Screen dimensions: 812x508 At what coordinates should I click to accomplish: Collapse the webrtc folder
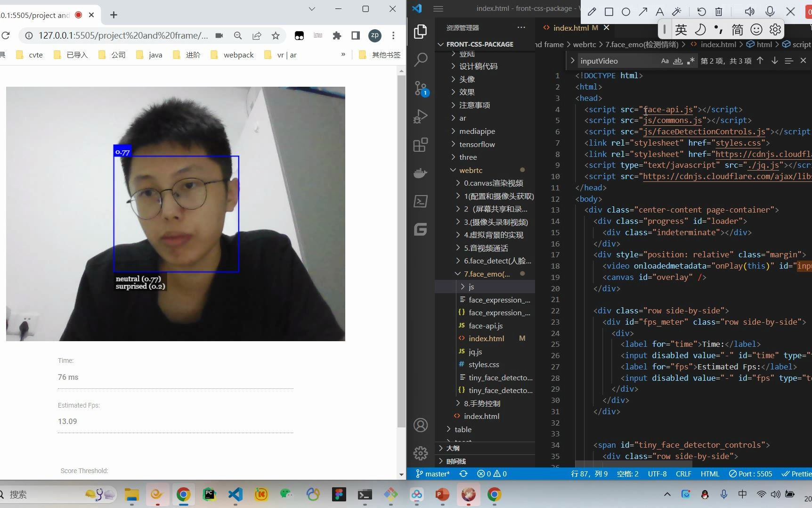coord(485,170)
